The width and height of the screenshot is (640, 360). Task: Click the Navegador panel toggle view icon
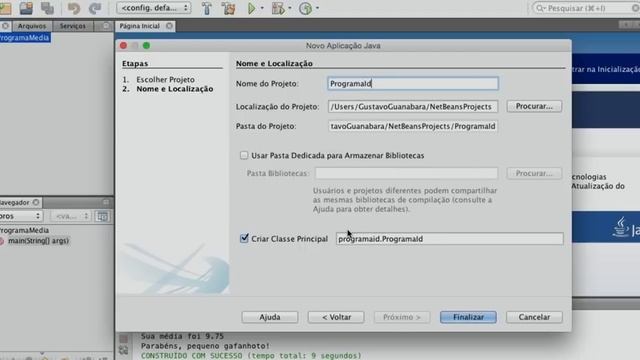[102, 216]
